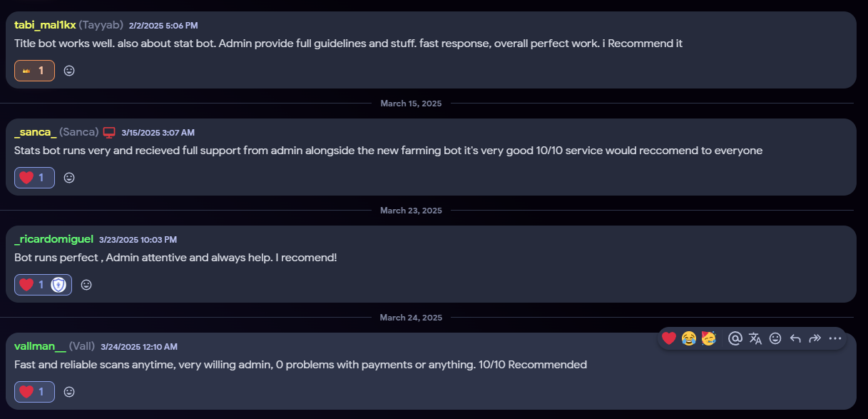The height and width of the screenshot is (419, 868).
Task: Add a reaction to tabi_mal1kx's message
Action: point(69,71)
